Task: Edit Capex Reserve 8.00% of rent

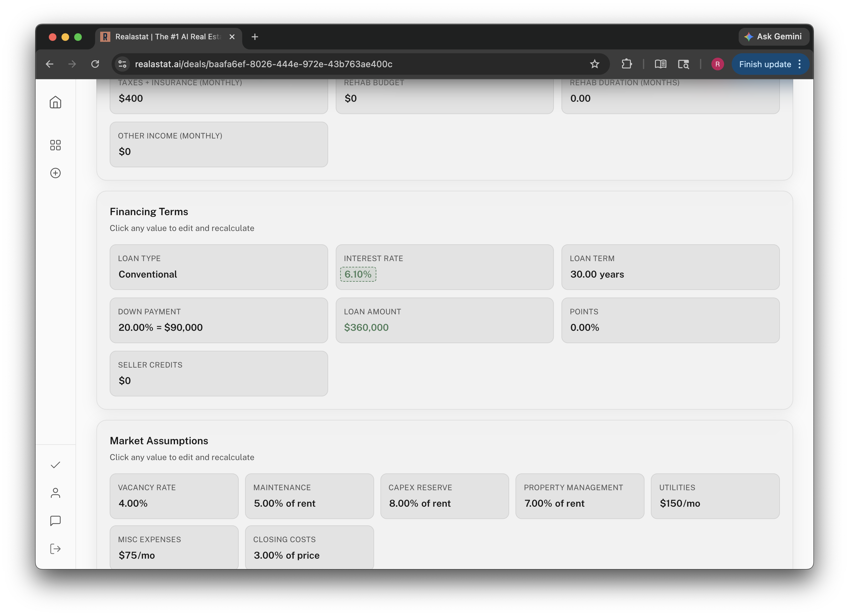Action: point(420,504)
